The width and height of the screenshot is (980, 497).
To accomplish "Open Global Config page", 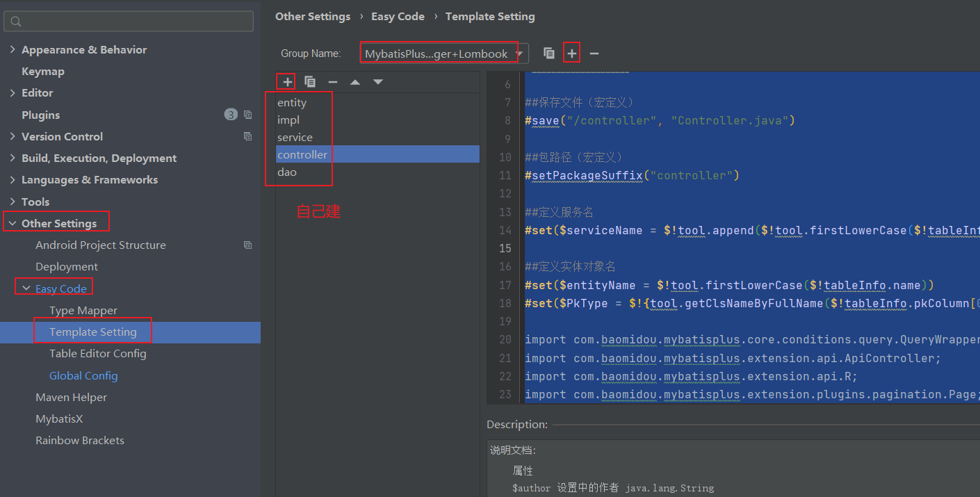I will click(x=83, y=375).
